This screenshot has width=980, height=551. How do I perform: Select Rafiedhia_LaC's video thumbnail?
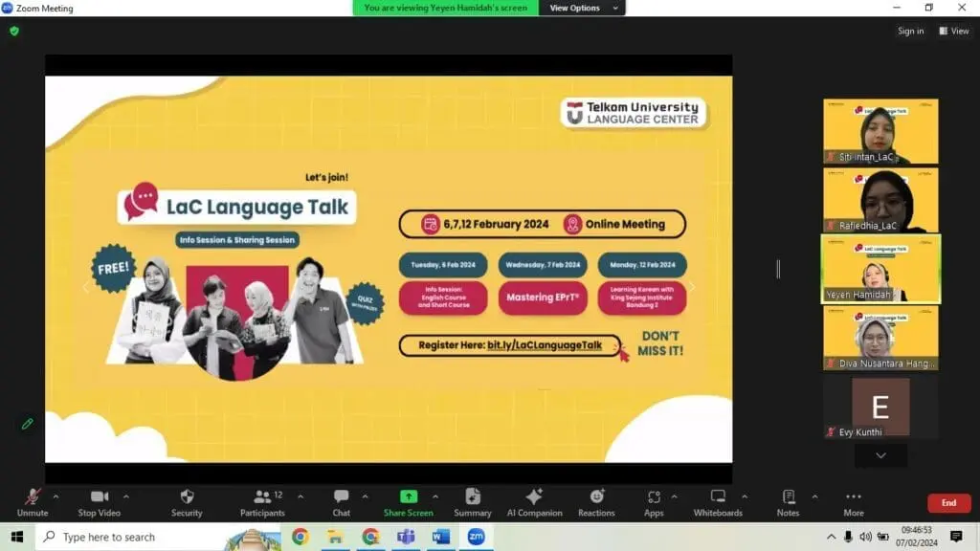880,199
